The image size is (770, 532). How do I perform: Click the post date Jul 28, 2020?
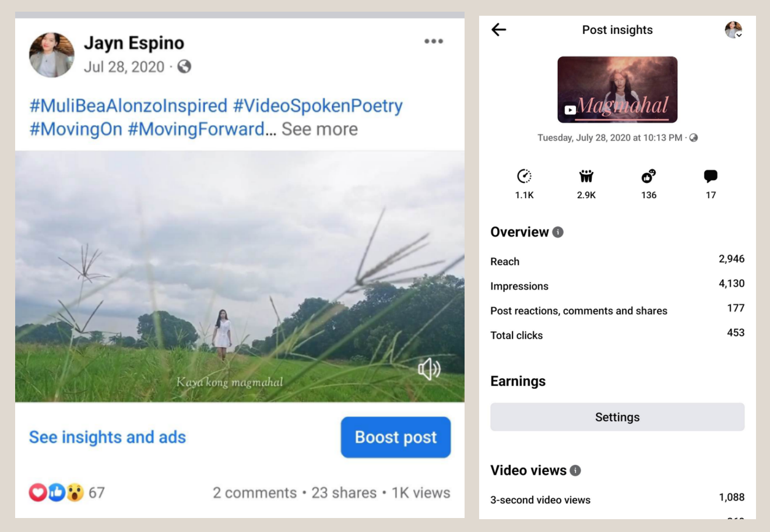124,67
